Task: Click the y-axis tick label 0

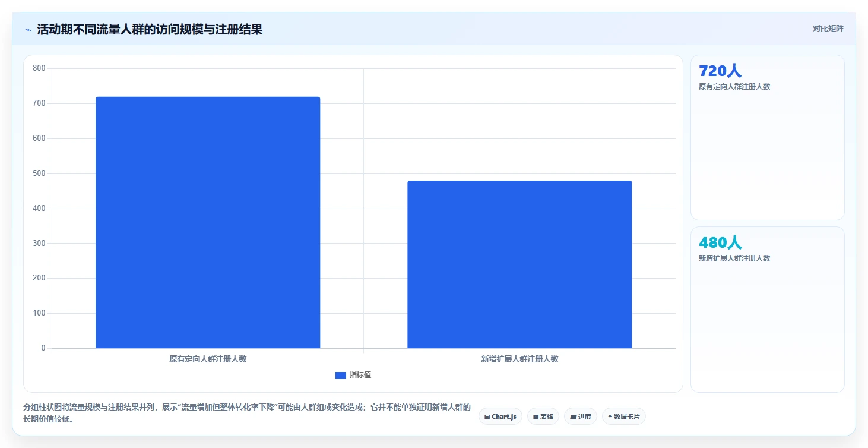Action: pyautogui.click(x=43, y=348)
